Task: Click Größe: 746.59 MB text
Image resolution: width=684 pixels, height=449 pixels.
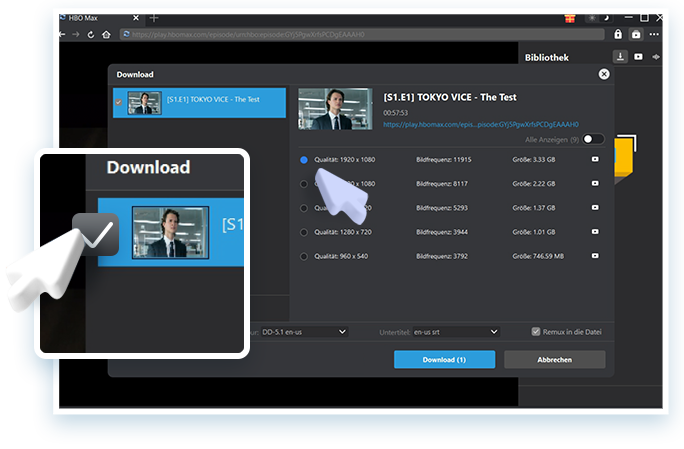Action: (x=538, y=256)
